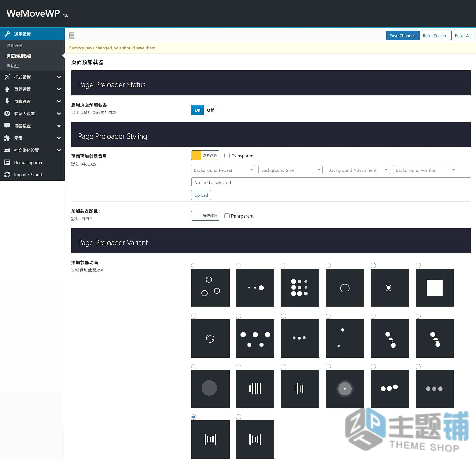The height and width of the screenshot is (460, 476).
Task: Click 选择颜色 for preloader color
Action: [210, 216]
